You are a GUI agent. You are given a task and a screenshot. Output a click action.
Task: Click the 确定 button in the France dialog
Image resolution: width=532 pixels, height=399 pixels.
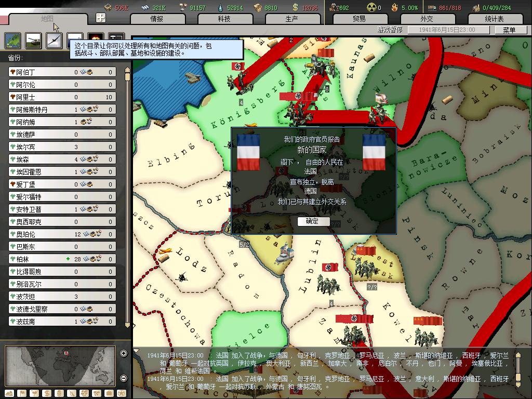pyautogui.click(x=313, y=221)
